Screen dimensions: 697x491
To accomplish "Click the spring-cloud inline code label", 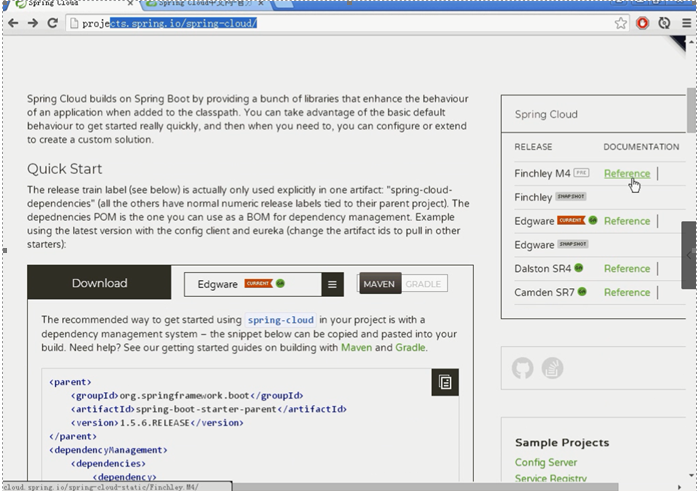I will pyautogui.click(x=280, y=320).
